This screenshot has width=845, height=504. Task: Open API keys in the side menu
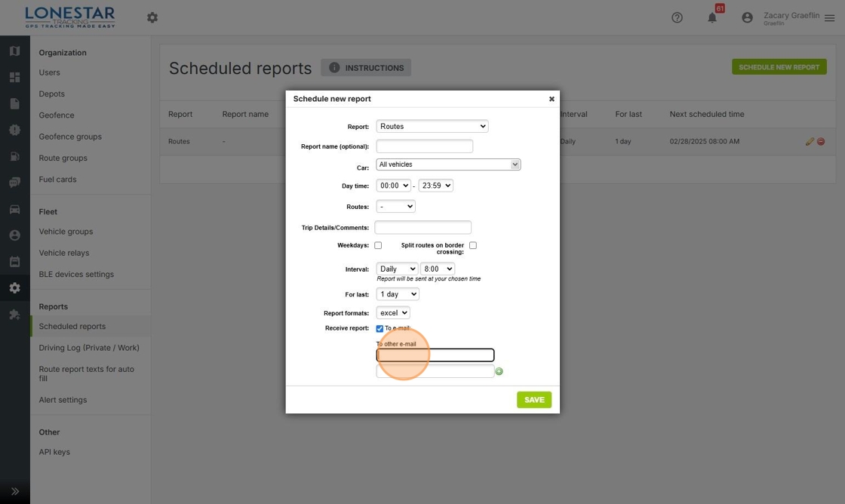54,452
